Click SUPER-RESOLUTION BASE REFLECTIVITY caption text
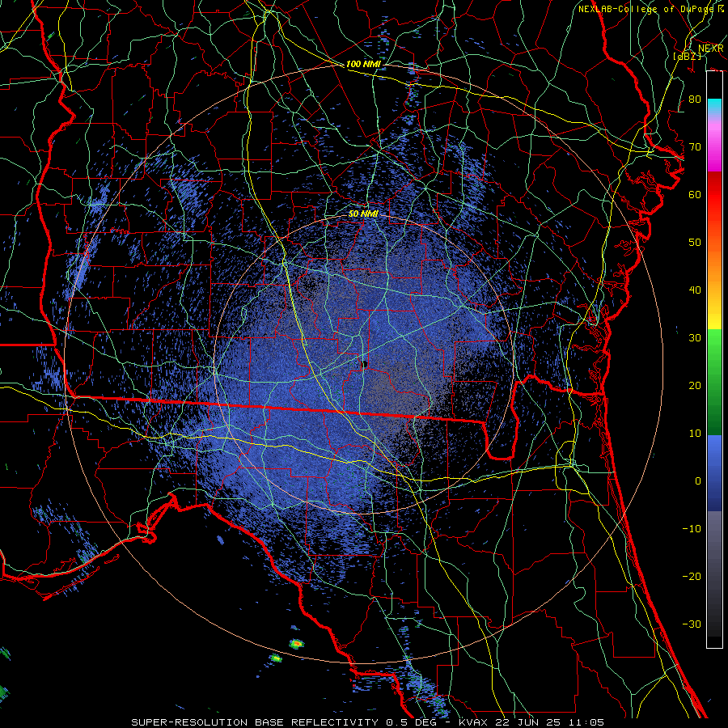This screenshot has width=728, height=728. click(255, 722)
